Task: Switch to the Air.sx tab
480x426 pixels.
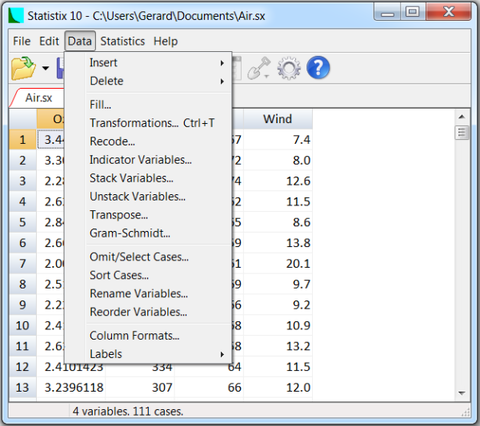Action: (x=39, y=98)
